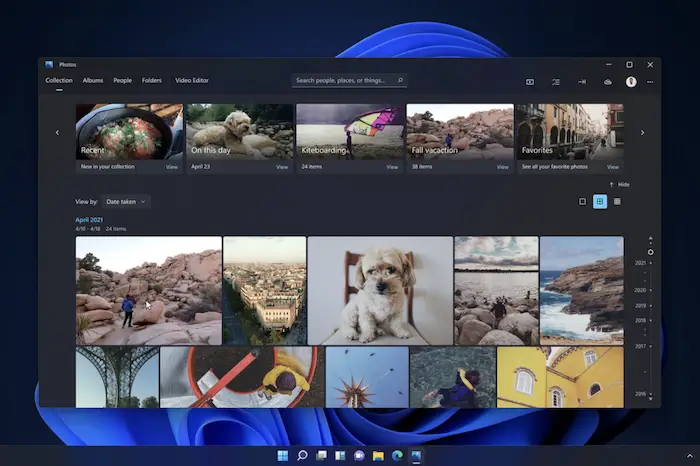
Task: Click View on the Kiteboarding card
Action: click(392, 167)
